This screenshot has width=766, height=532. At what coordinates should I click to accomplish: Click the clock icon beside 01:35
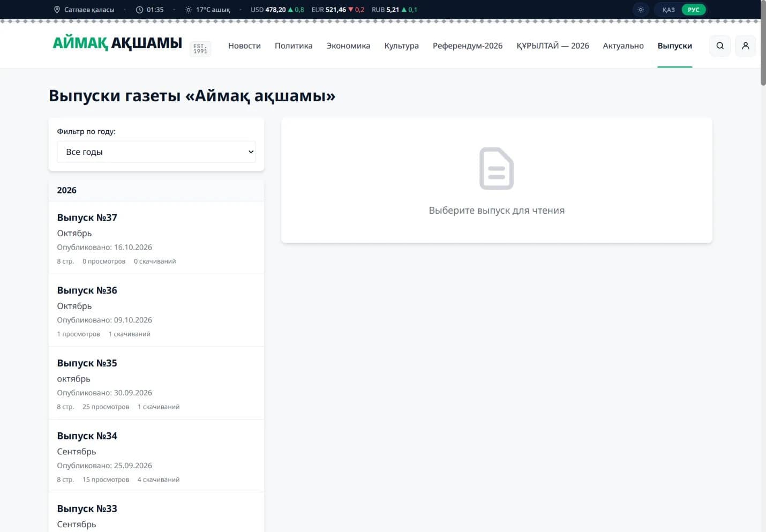pos(139,10)
